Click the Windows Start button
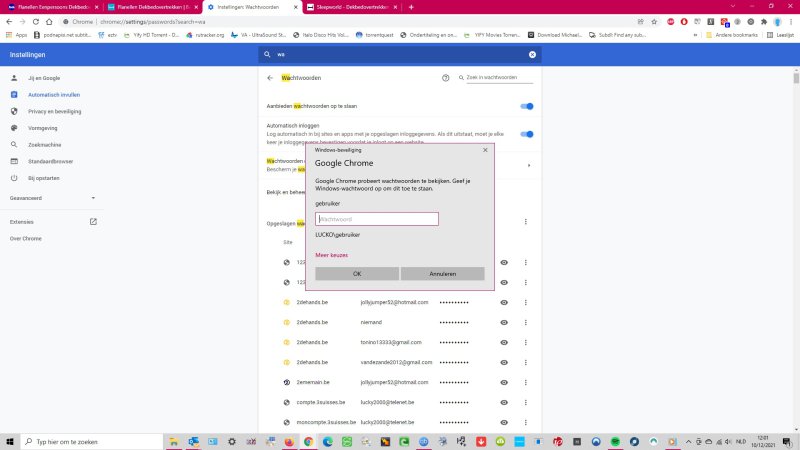Viewport: 800px width, 450px height. [x=10, y=441]
